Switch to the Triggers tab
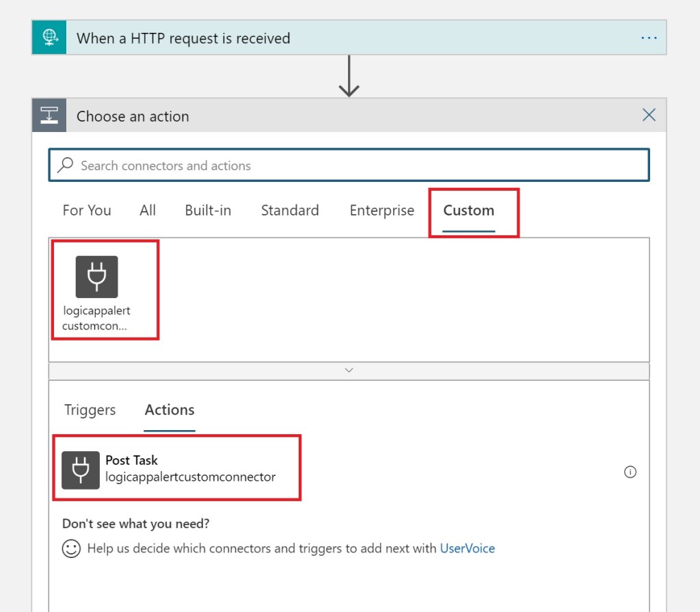This screenshot has width=700, height=612. (x=90, y=410)
